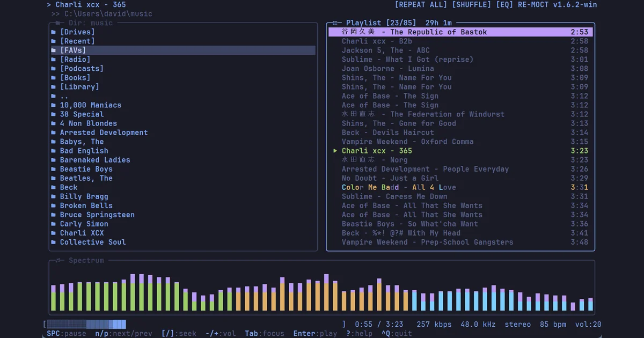Click the folder icon beside [Radio]
Image resolution: width=644 pixels, height=338 pixels.
[53, 60]
